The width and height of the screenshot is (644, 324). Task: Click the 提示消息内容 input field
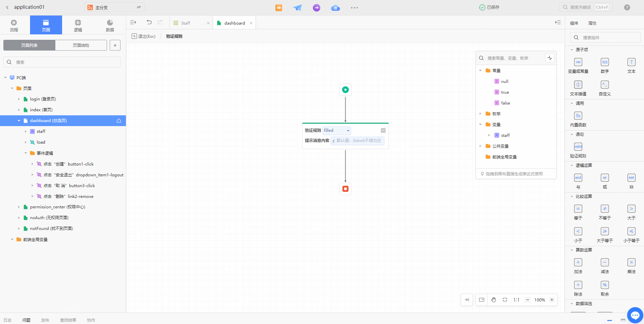pos(357,141)
